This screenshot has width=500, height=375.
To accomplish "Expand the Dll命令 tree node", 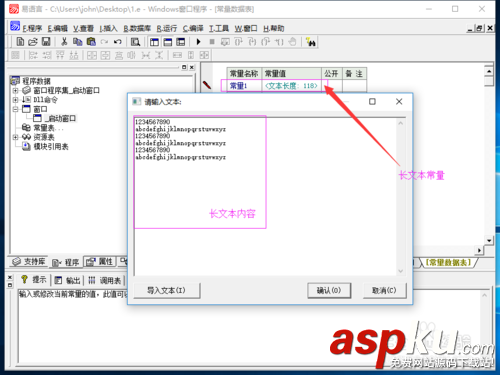I will click(15, 100).
